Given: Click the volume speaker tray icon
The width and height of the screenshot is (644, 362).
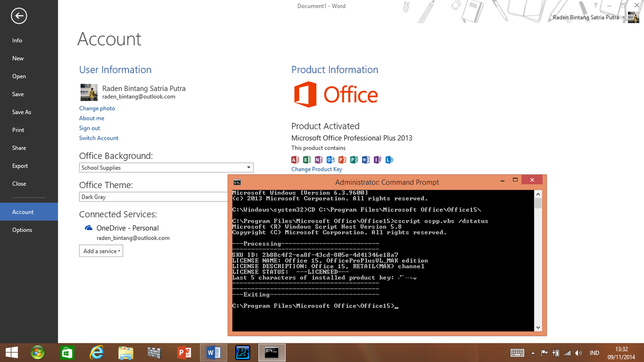Looking at the screenshot, I should 579,353.
